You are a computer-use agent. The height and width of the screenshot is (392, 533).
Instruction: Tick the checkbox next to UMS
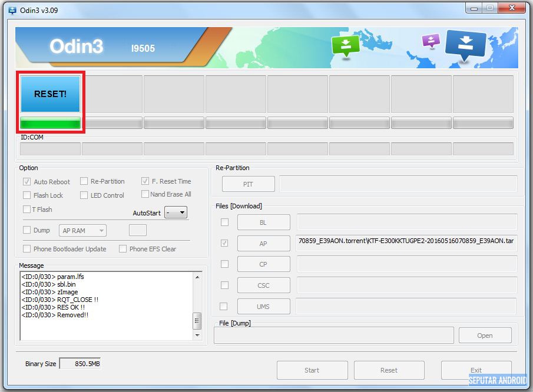224,306
